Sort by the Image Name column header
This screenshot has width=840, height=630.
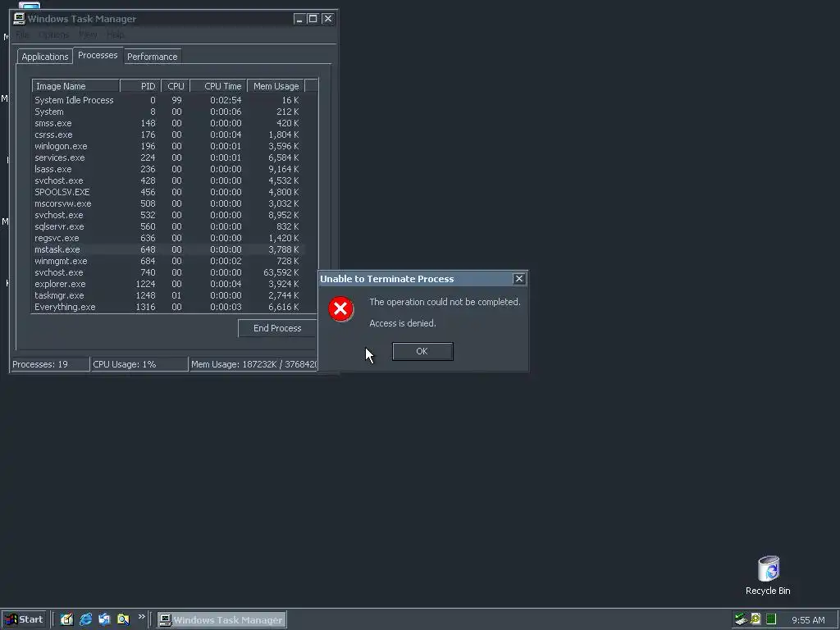tap(75, 86)
